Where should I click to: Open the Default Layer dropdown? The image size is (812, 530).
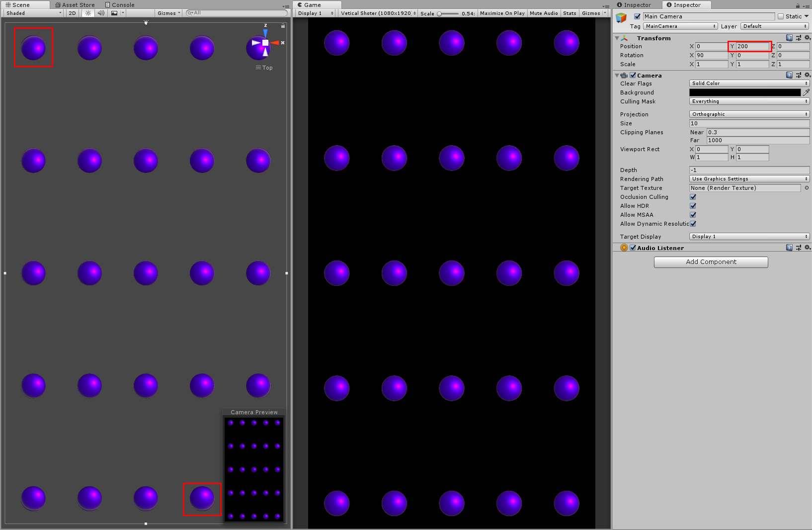775,26
